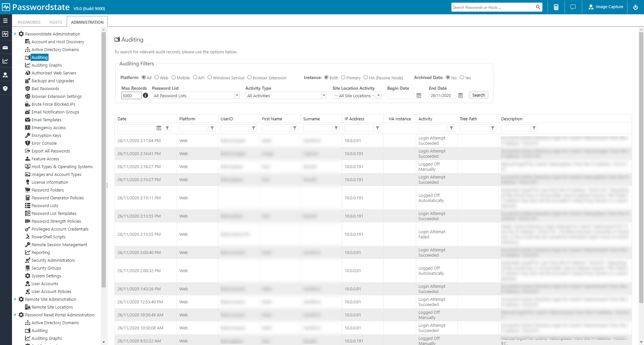Open the End Date calendar picker
The image size is (644, 345).
coord(460,96)
